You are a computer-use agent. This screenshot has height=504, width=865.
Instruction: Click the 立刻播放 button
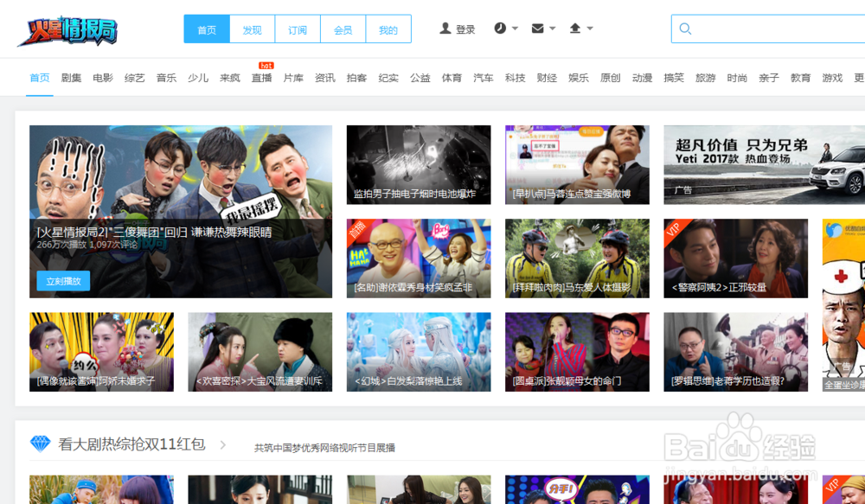coord(63,281)
